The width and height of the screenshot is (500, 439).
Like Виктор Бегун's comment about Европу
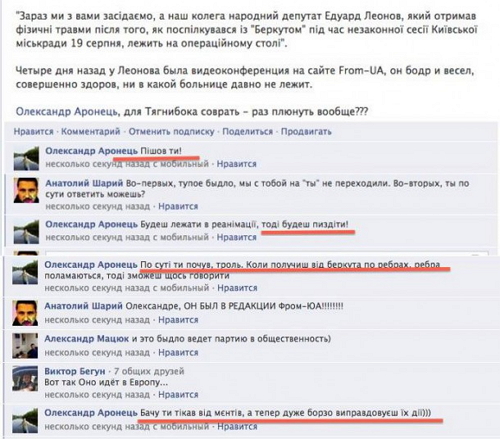click(178, 394)
